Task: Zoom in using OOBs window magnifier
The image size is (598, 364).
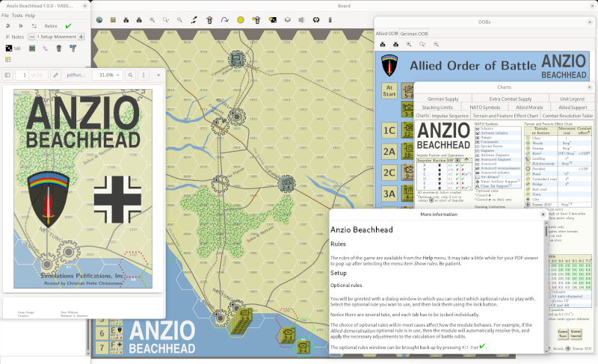Action: pos(409,44)
